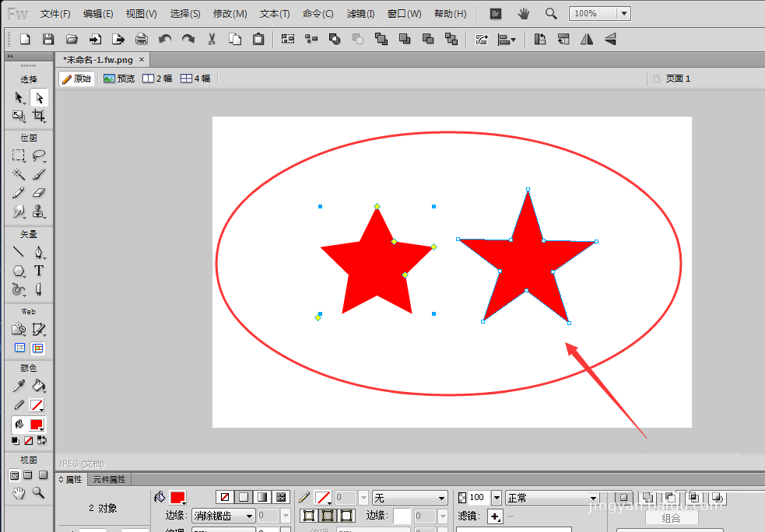Expand the 消除锯齿 edge dropdown
Image resolution: width=765 pixels, height=532 pixels.
249,516
